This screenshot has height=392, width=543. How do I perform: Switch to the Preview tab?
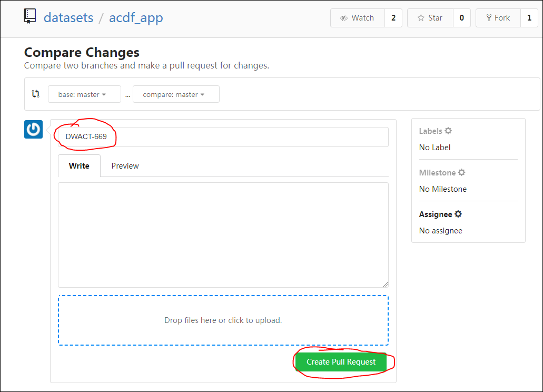(125, 166)
